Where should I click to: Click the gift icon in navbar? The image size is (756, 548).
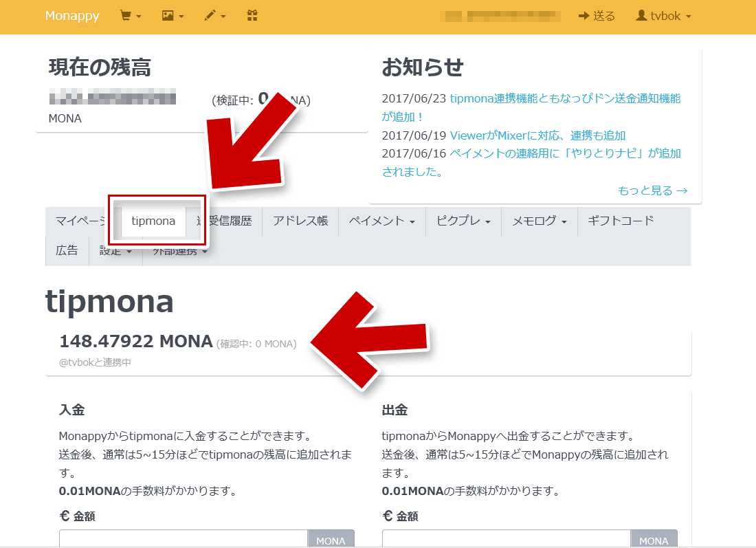pos(252,16)
